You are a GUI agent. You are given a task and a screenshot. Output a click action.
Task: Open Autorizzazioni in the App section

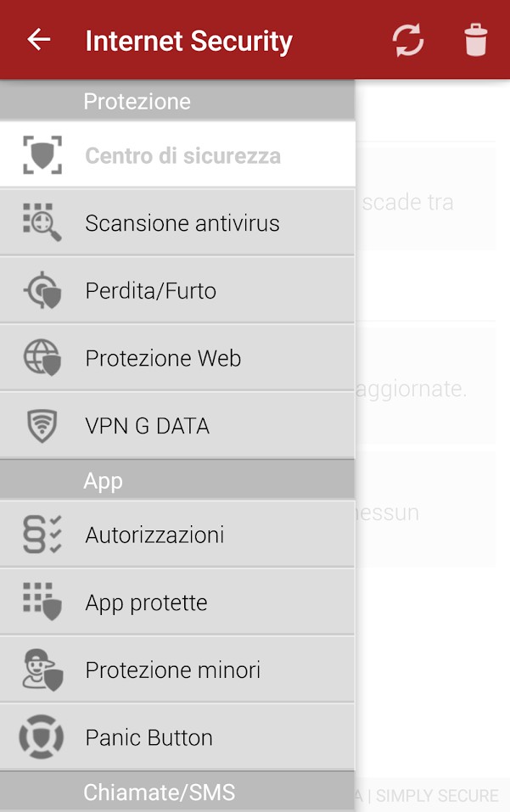(x=177, y=535)
